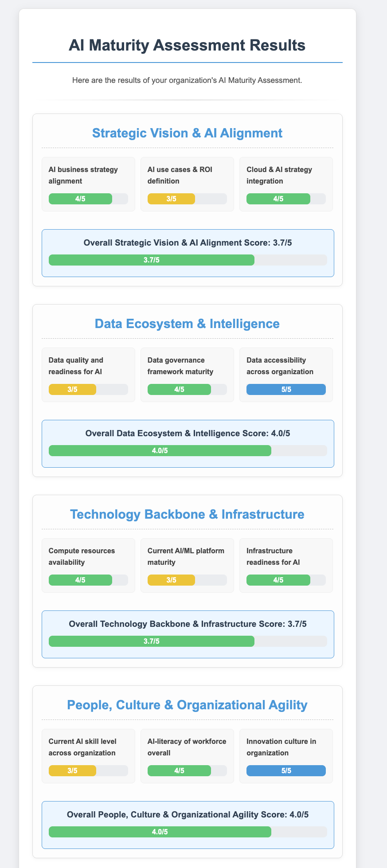The width and height of the screenshot is (387, 868).
Task: Click Data quality and readiness card
Action: [x=88, y=375]
